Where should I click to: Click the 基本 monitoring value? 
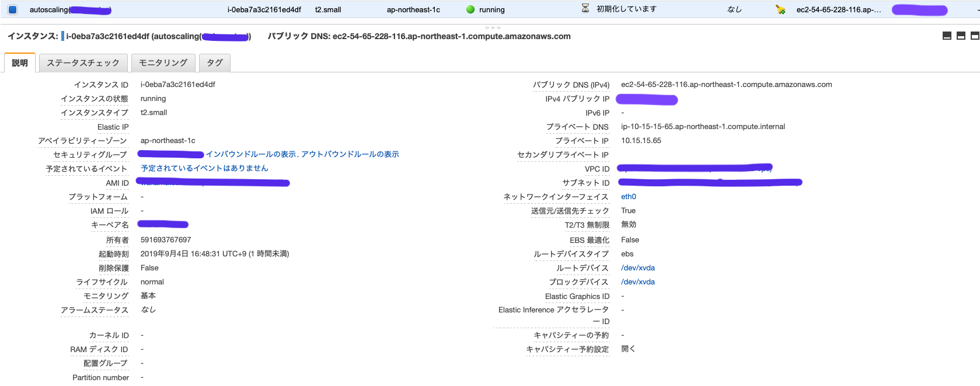[x=148, y=296]
